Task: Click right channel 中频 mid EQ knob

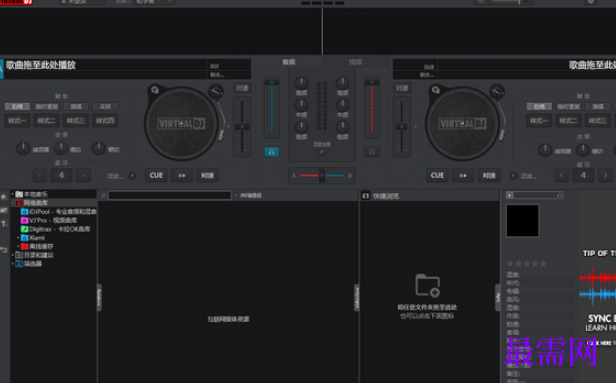Action: 343,105
